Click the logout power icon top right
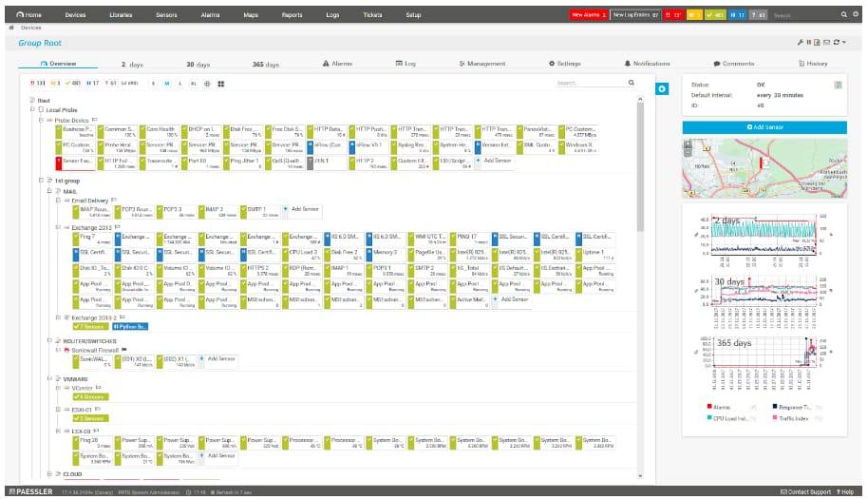Screen dimensions: 868x499 (x=855, y=14)
